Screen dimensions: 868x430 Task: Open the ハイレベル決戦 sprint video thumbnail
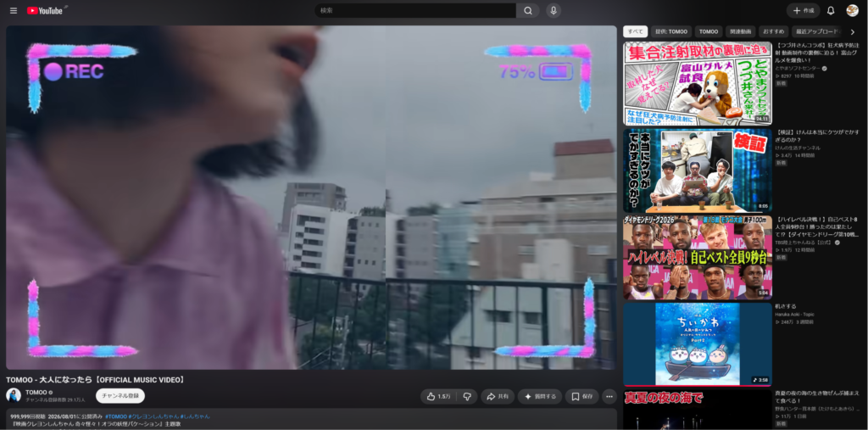(x=698, y=257)
